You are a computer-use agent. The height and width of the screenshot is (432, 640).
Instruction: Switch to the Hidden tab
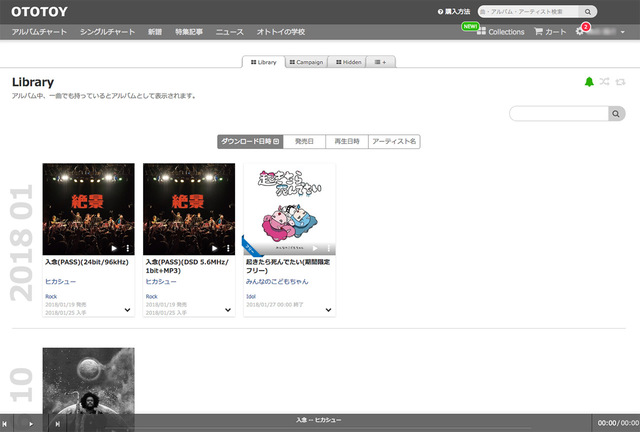coord(349,62)
